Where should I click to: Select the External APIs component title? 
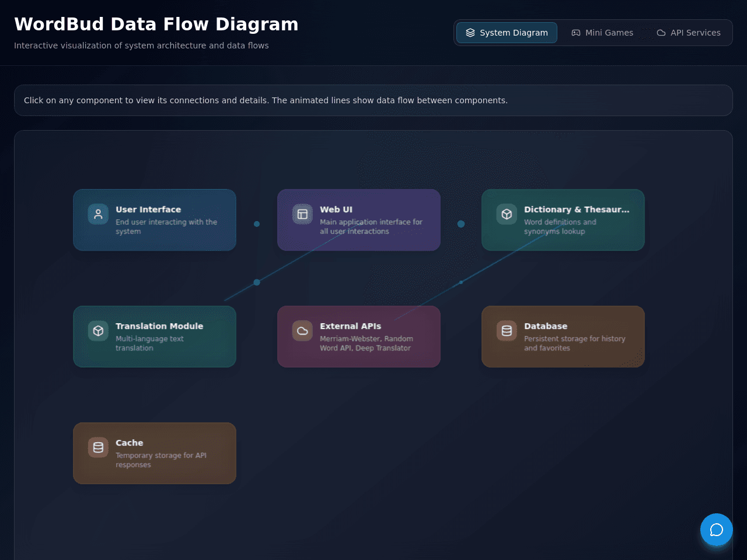(x=350, y=326)
